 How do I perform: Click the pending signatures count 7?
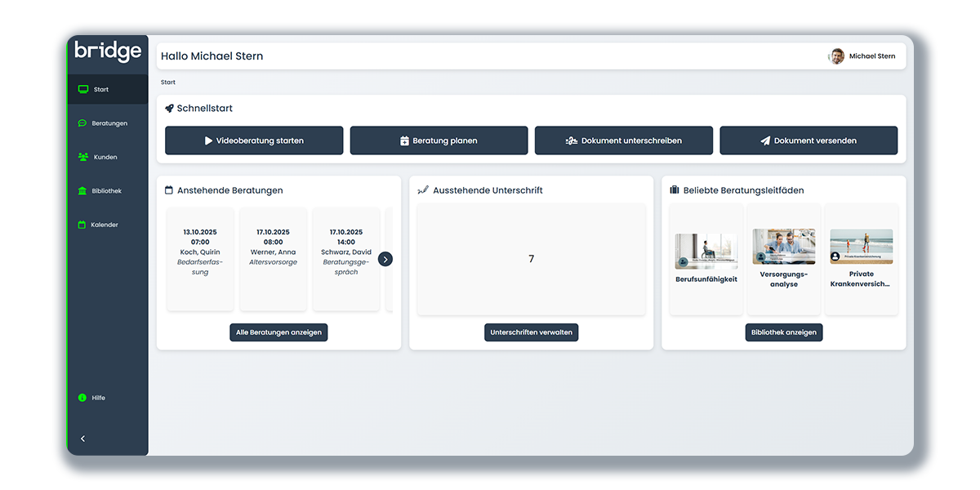(x=531, y=259)
